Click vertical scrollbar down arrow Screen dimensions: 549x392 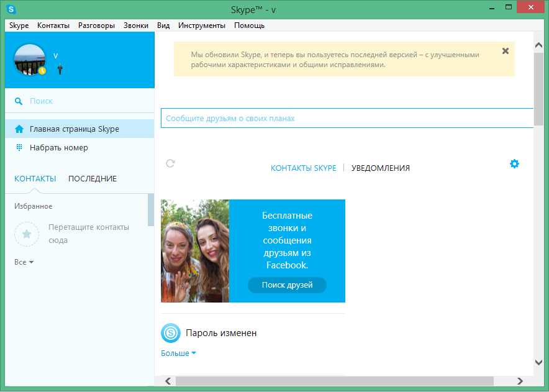tap(539, 363)
